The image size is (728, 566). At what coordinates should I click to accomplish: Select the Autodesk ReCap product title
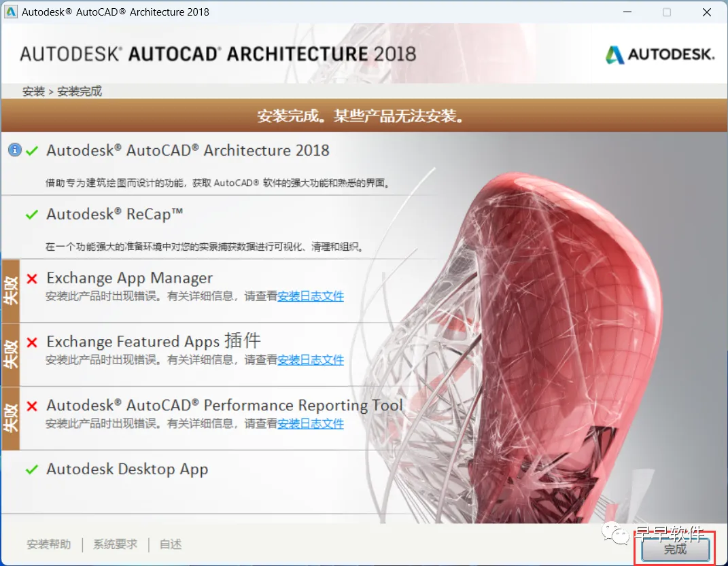pos(115,214)
